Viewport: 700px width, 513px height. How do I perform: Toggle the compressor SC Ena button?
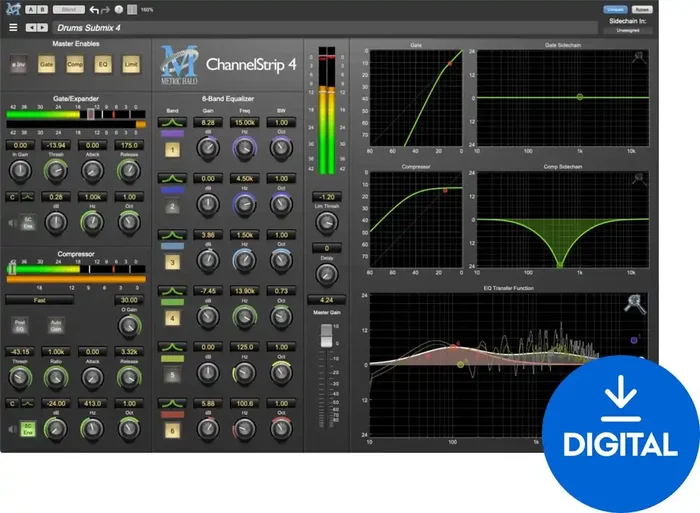28,429
